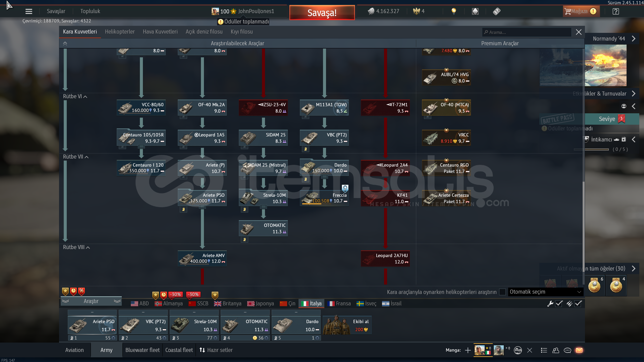Click the golden eagles currency icon

click(416, 11)
